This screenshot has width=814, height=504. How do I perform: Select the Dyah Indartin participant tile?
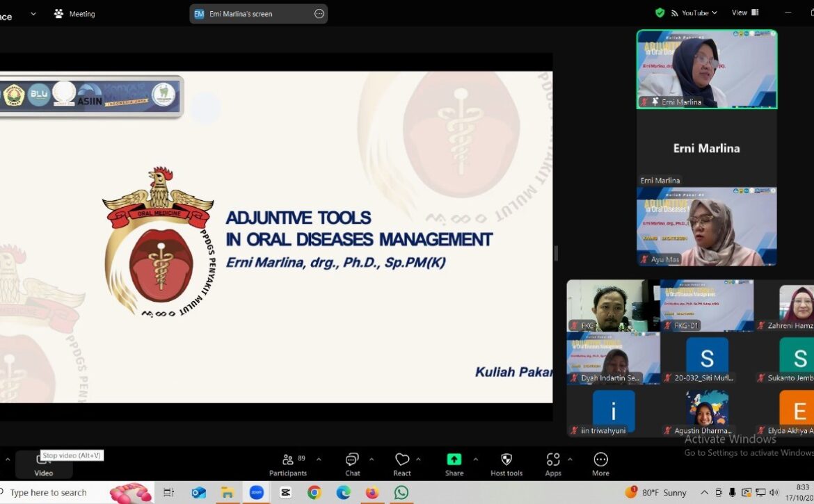point(613,358)
